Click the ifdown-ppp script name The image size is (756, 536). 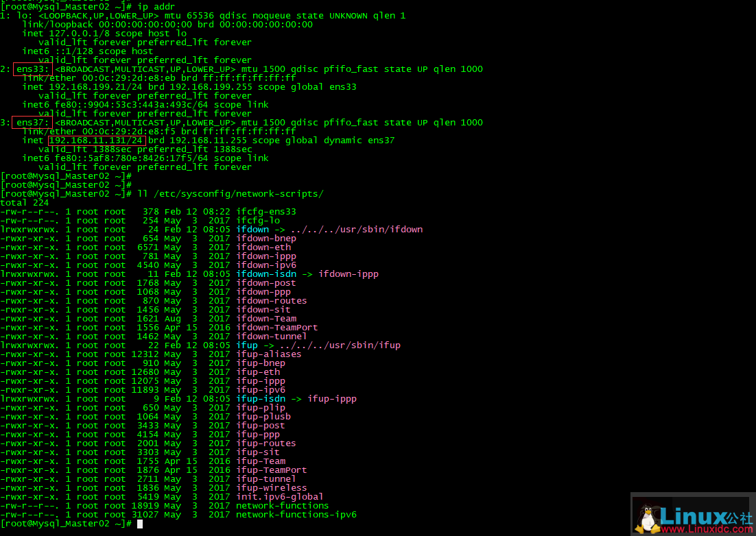click(x=263, y=292)
